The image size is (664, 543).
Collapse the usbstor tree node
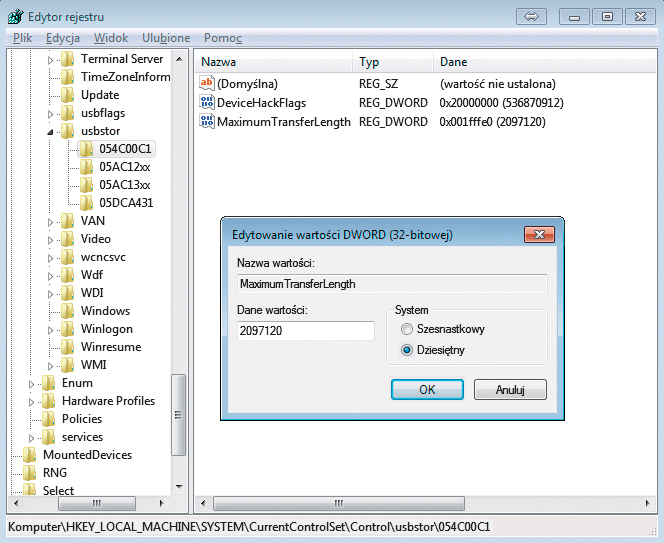coord(50,132)
